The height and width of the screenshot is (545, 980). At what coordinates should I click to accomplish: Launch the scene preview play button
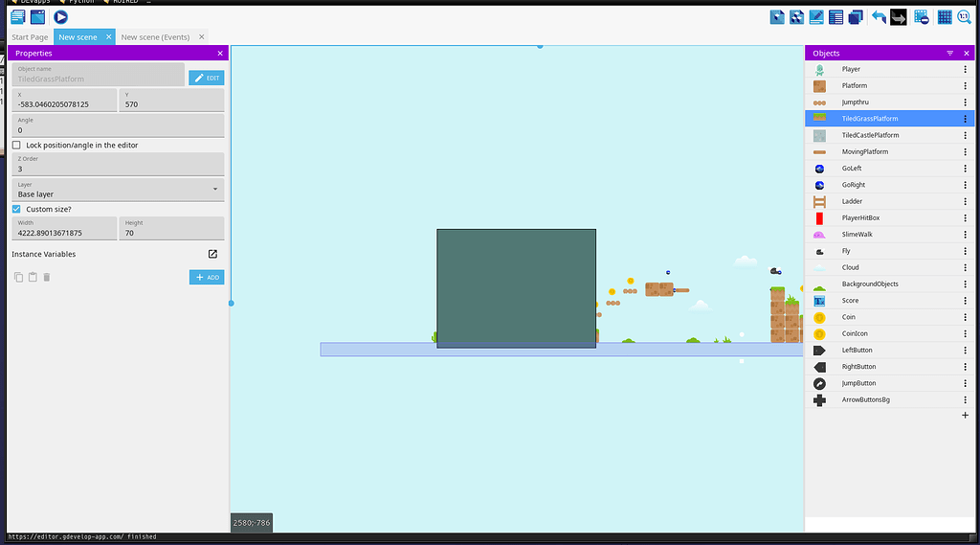[x=60, y=17]
